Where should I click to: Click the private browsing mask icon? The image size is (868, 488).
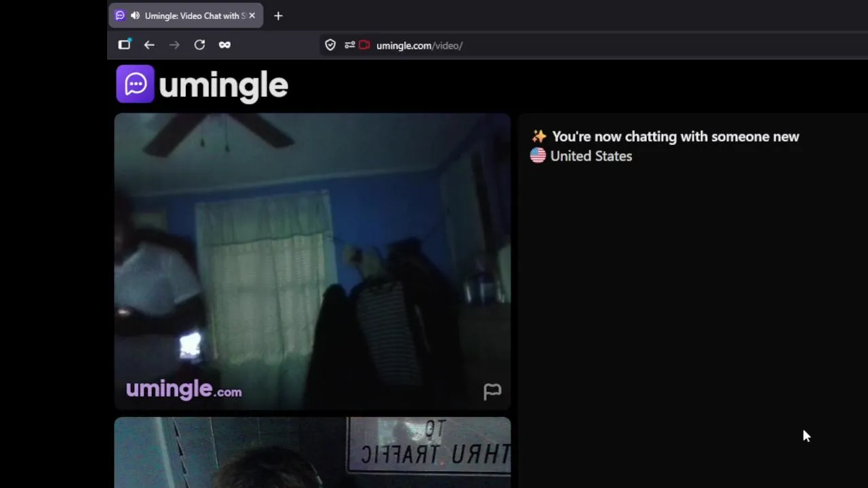[224, 45]
